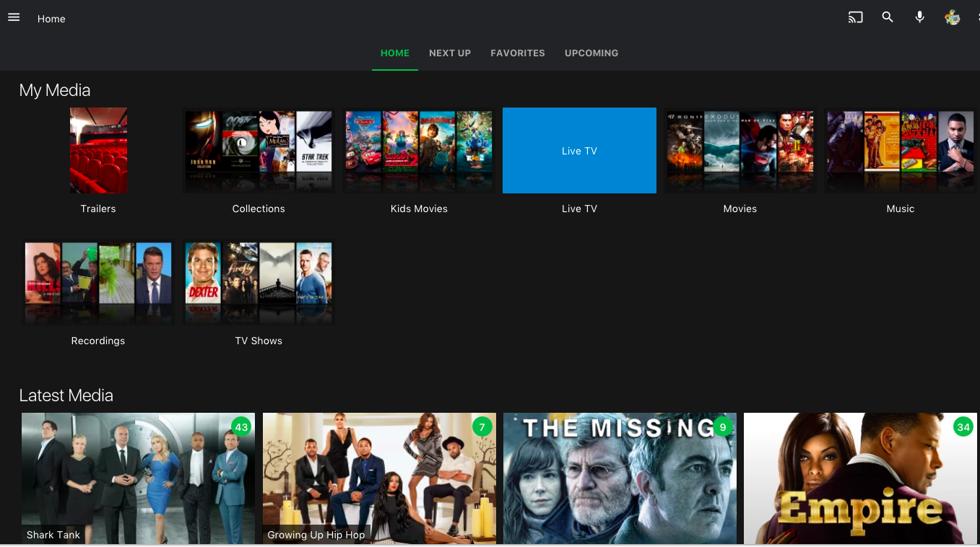This screenshot has width=980, height=547.
Task: Open the Growing Up Hip Hop poster
Action: click(x=379, y=478)
